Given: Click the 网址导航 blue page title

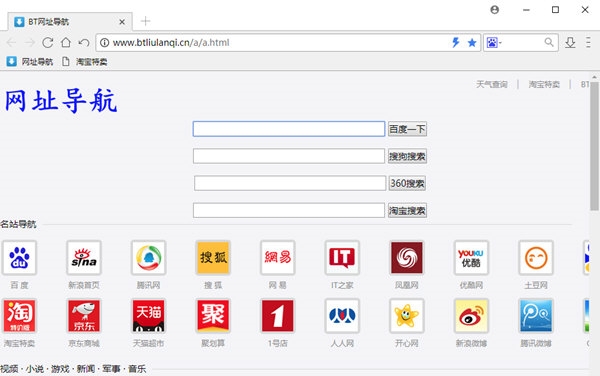Looking at the screenshot, I should [61, 101].
